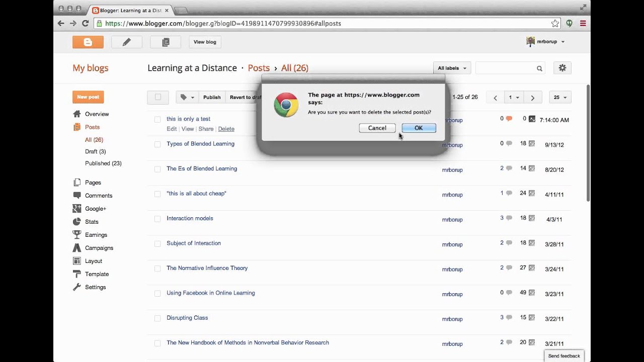Viewport: 644px width, 362px height.
Task: Check 'The Es of Blended Learning' post
Action: coord(157,169)
